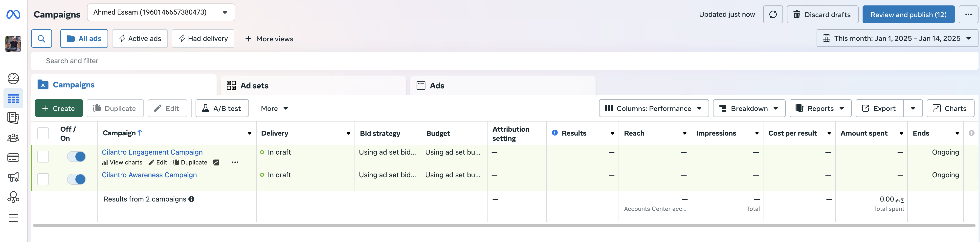This screenshot has height=242, width=980.
Task: Click the Export button
Action: (879, 108)
